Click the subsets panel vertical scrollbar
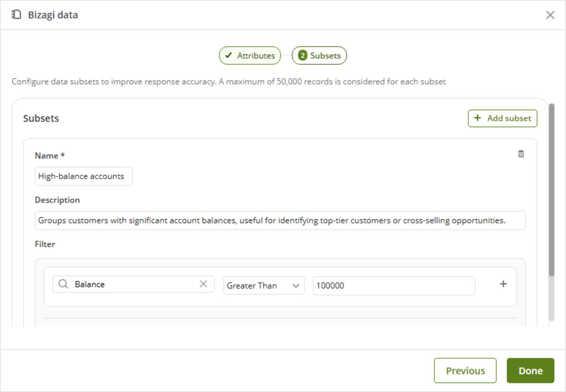Viewport: 566px width, 392px height. [551, 191]
